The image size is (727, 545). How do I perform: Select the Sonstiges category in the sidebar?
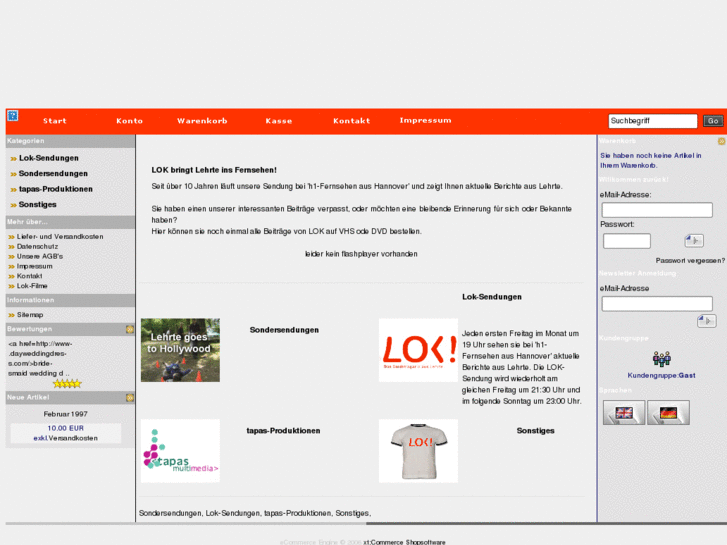click(x=38, y=205)
